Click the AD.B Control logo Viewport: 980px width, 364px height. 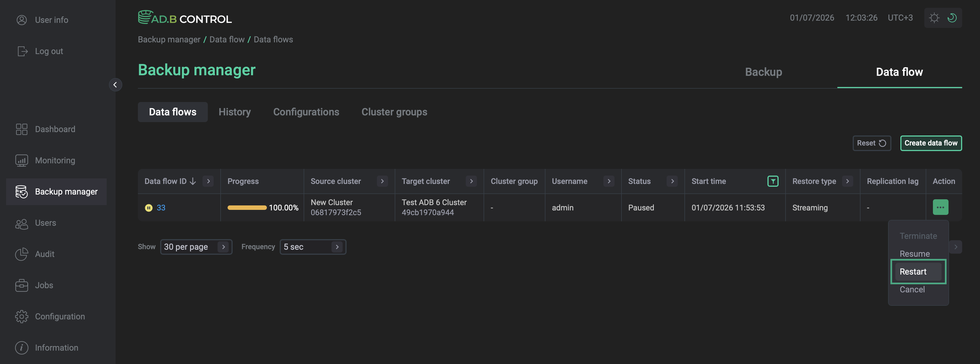tap(185, 18)
